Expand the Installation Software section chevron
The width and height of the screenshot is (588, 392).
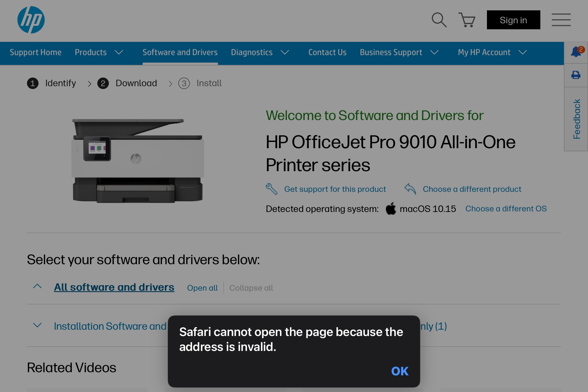(x=37, y=325)
